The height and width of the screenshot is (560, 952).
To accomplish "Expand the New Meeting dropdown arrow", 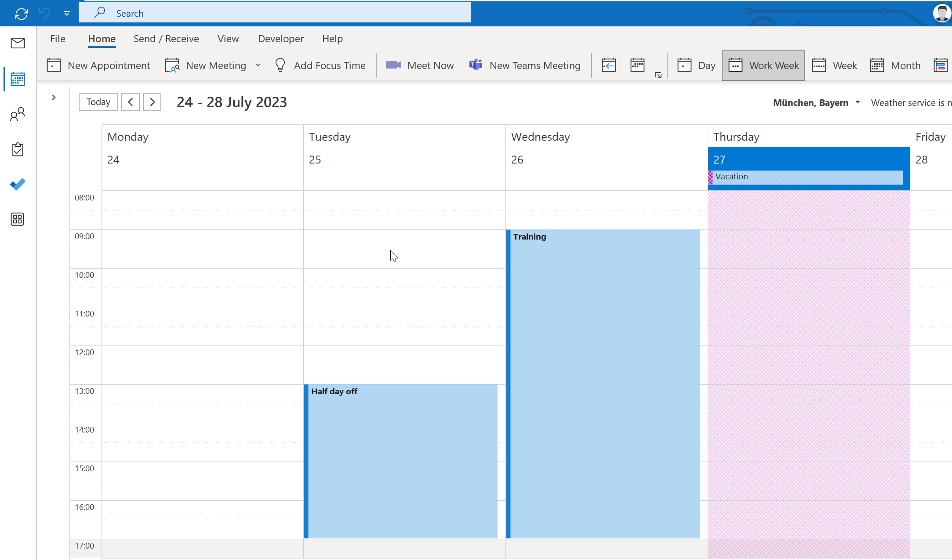I will [x=259, y=65].
